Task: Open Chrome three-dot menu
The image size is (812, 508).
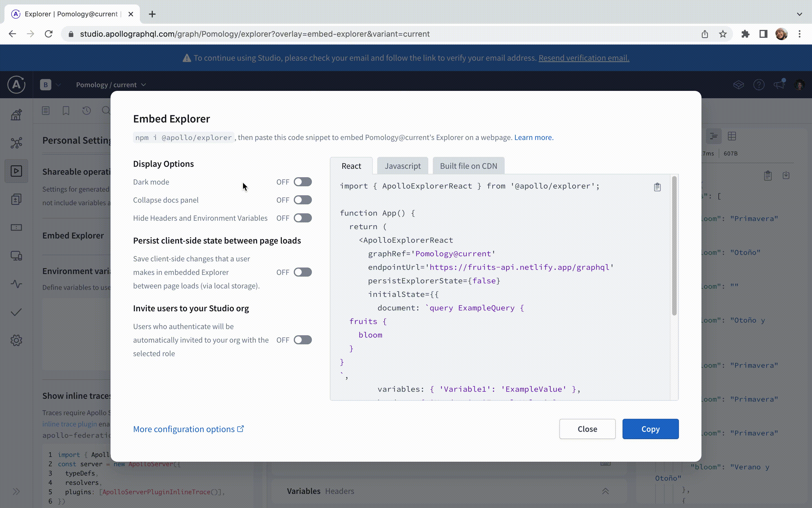Action: pos(800,34)
